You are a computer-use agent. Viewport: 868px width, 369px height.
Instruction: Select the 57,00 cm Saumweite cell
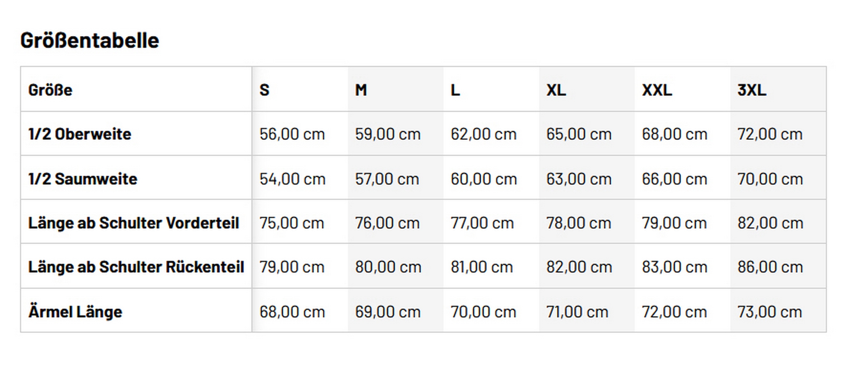387,179
